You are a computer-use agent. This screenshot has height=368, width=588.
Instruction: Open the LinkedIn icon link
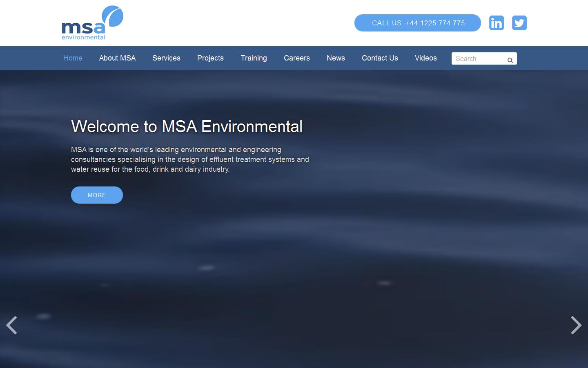(x=497, y=23)
